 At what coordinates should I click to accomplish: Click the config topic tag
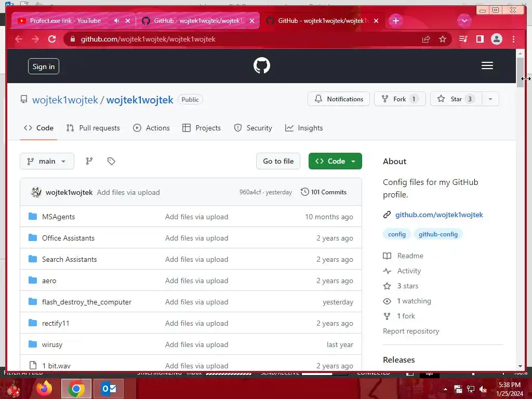click(x=396, y=234)
